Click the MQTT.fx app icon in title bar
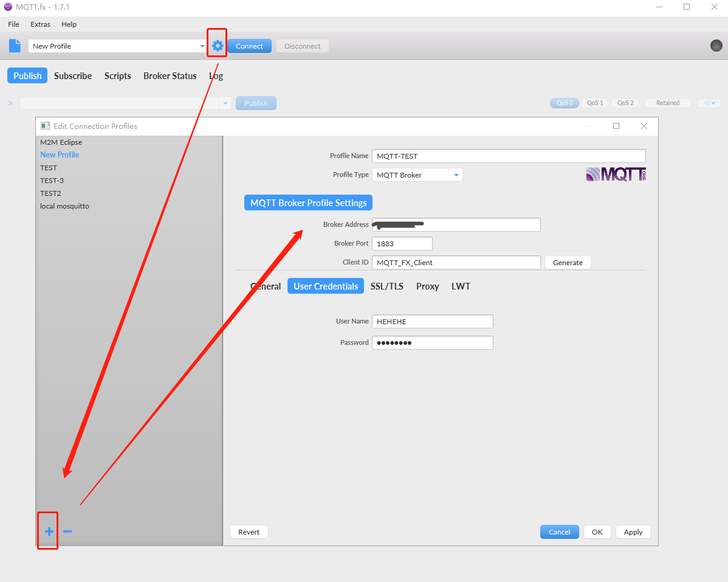Screen dimensions: 728x582 click(x=8, y=7)
